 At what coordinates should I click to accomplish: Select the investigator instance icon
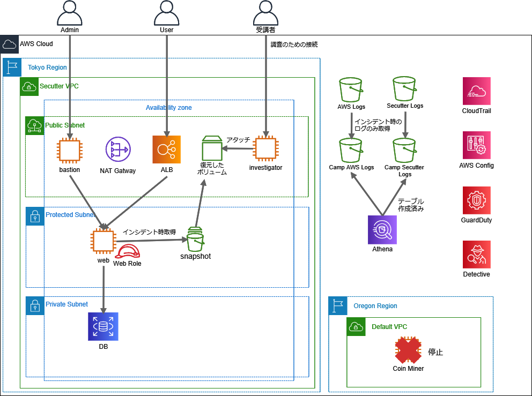pyautogui.click(x=266, y=148)
